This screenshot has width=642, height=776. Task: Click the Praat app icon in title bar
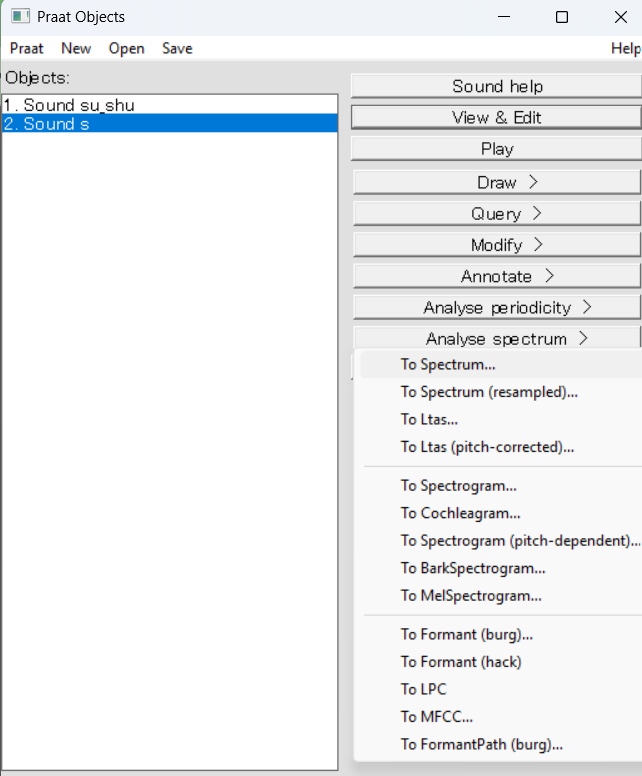pos(20,16)
